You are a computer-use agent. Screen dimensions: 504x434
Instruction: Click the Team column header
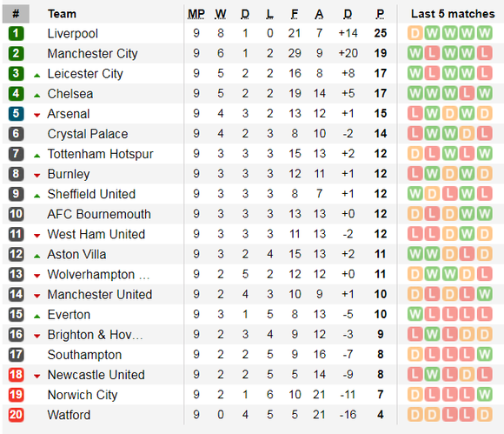(x=62, y=14)
